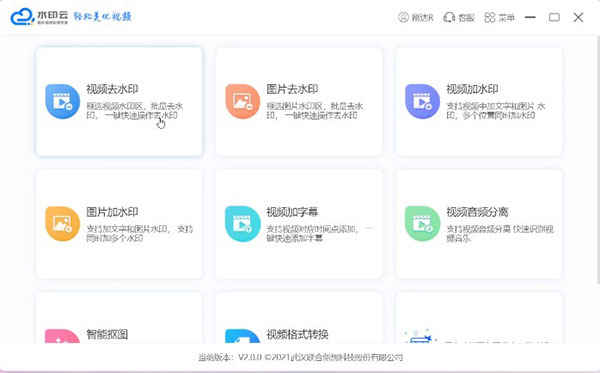This screenshot has height=373, width=600.
Task: Select the orange 图片去水印 image icon
Action: coord(243,101)
